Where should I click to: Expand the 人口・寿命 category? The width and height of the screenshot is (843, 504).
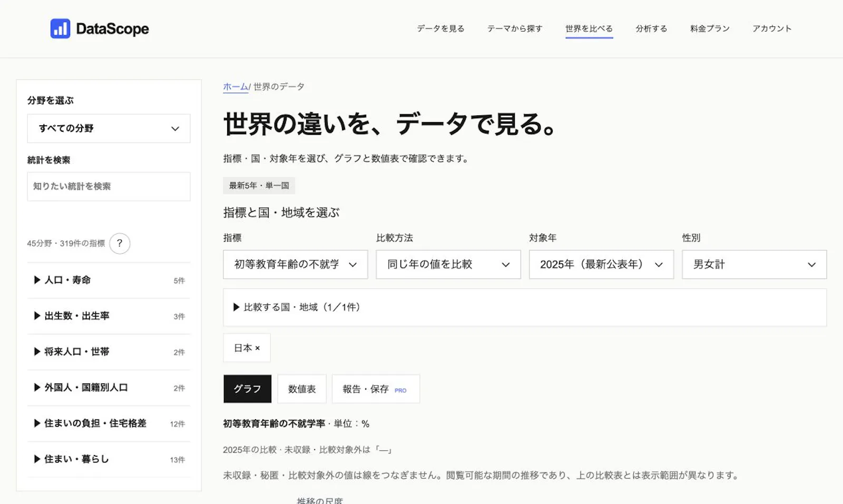(109, 280)
